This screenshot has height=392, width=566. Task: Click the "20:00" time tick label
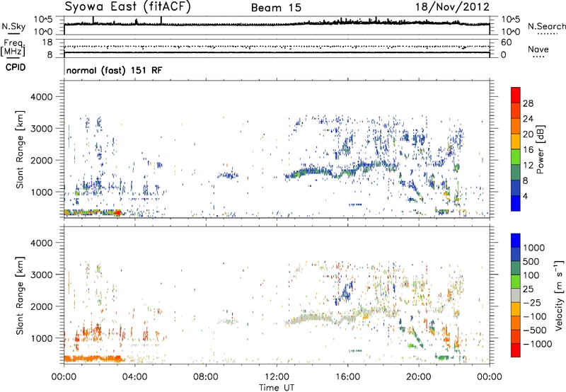(x=418, y=377)
